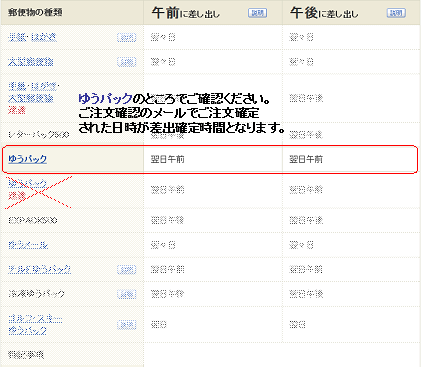Click 説明 button in 手紙・はがき row

tap(127, 37)
